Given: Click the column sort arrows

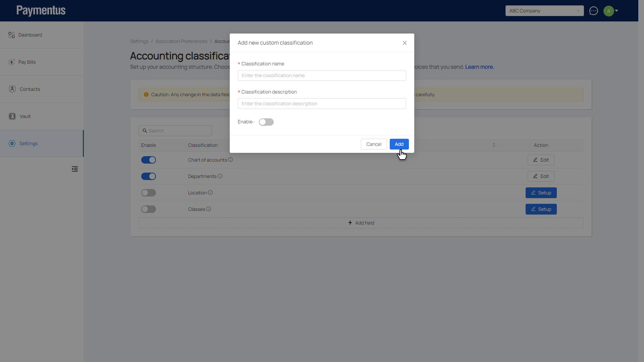Looking at the screenshot, I should [494, 145].
